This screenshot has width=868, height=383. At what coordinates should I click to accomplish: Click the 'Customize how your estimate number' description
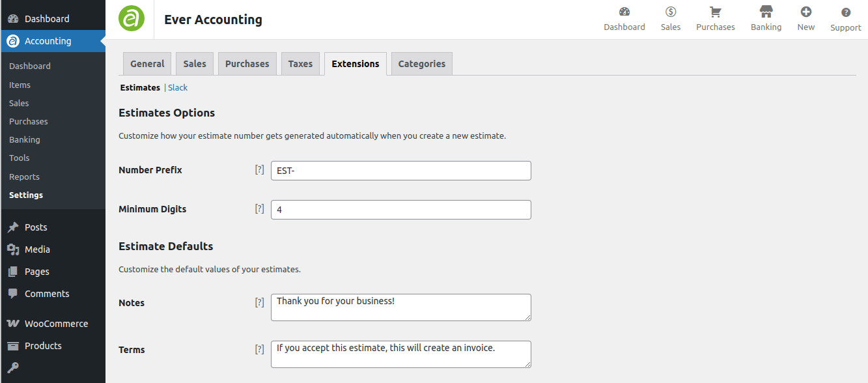point(312,136)
